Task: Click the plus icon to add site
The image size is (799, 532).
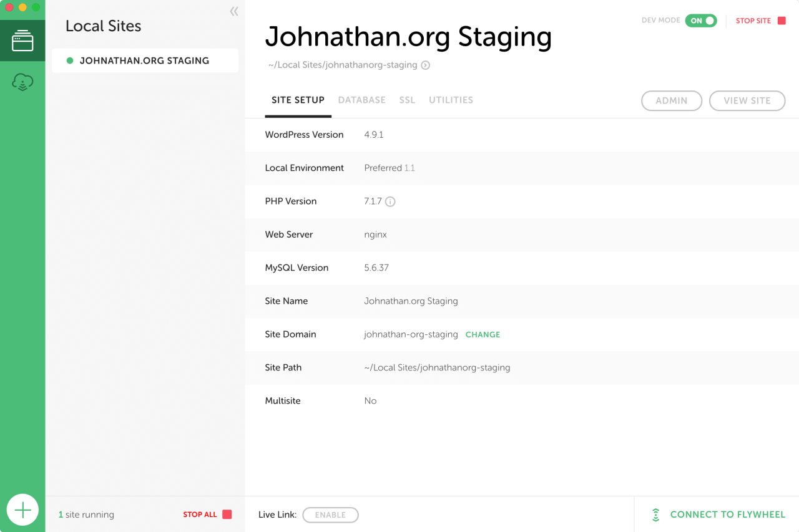Action: [22, 511]
